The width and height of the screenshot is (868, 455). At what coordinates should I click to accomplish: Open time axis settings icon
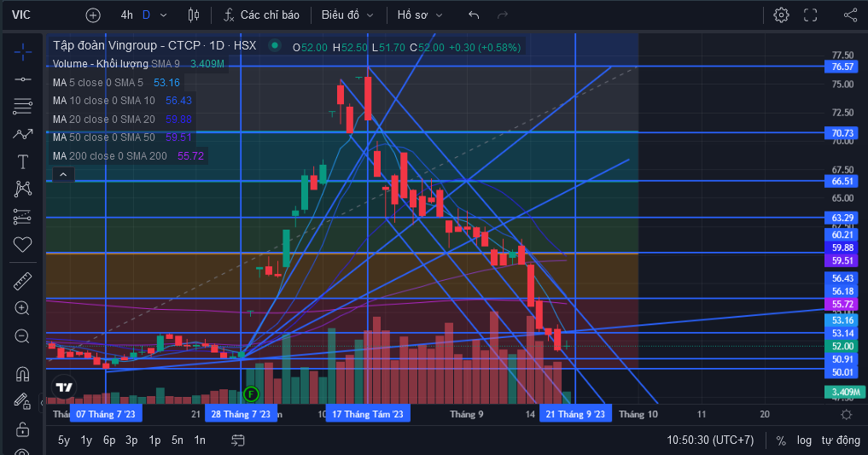(x=847, y=415)
